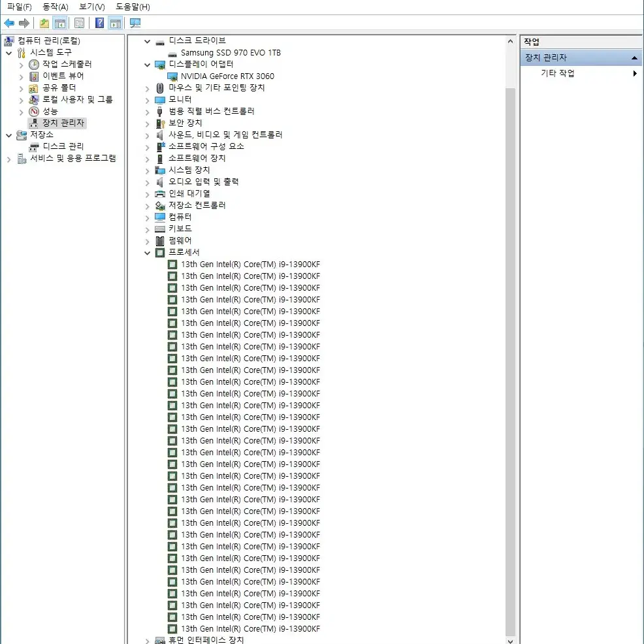Expand the 오디오 입력 및 출력 category
Image resolution: width=644 pixels, height=644 pixels.
pyautogui.click(x=147, y=182)
